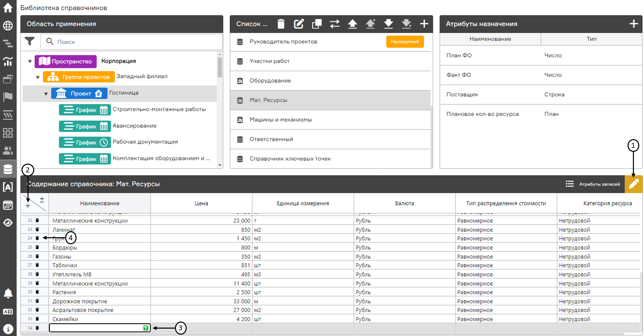Select Ответственный list

coord(330,139)
